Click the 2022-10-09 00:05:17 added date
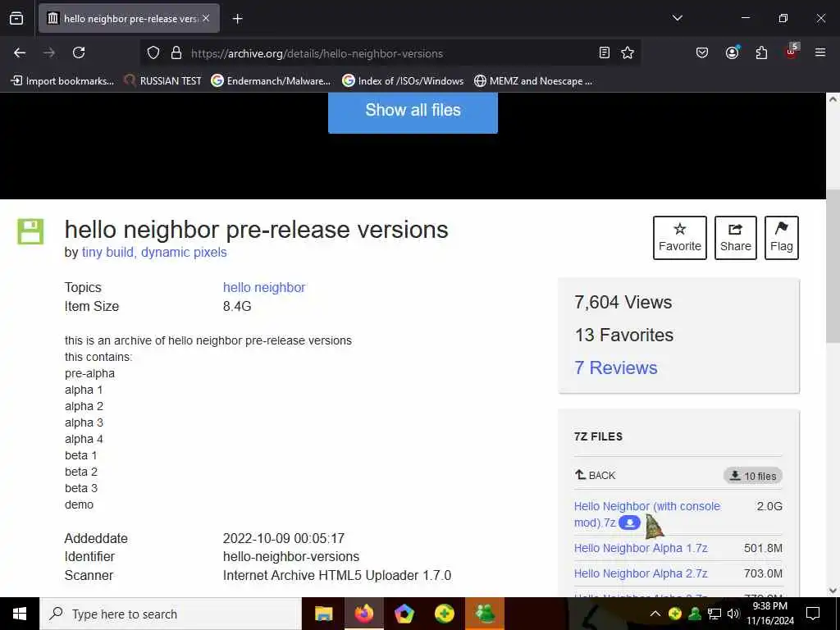The height and width of the screenshot is (630, 840). 283,538
